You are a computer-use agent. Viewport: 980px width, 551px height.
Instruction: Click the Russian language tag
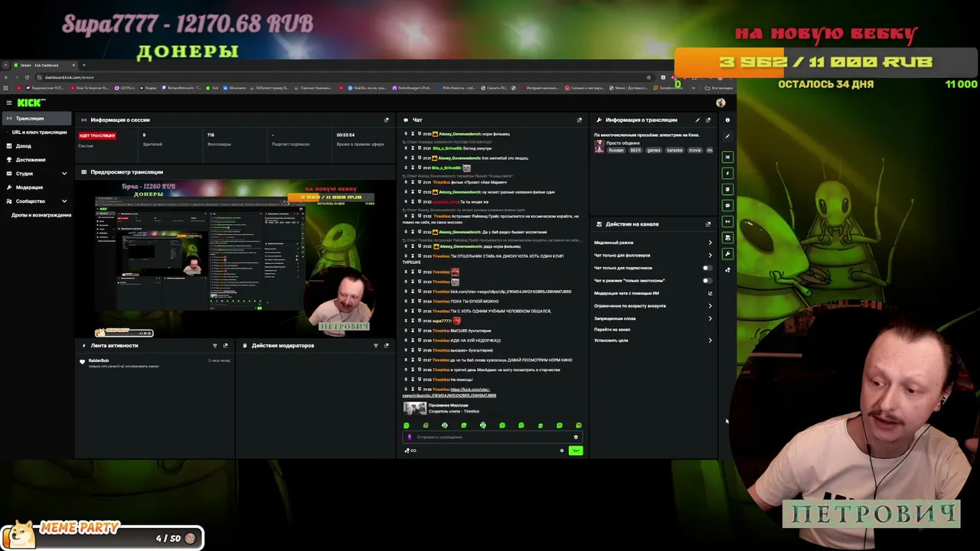click(x=616, y=151)
